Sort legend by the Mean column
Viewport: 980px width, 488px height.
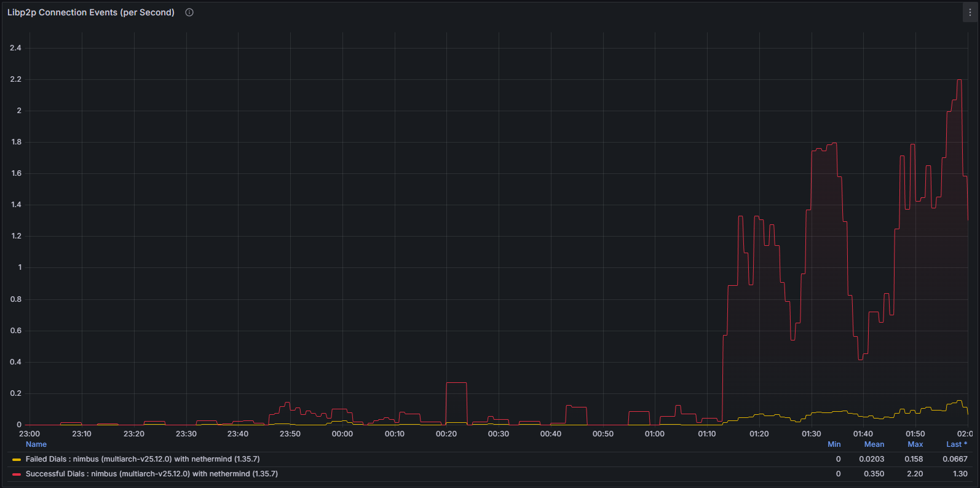(x=874, y=444)
